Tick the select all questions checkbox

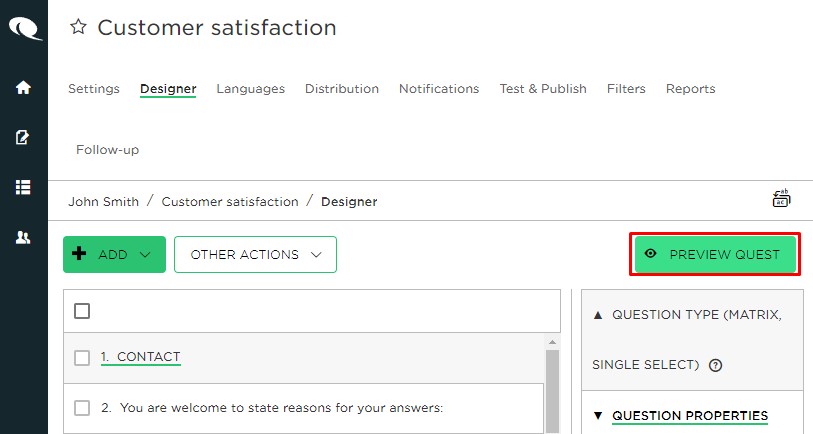tap(82, 311)
